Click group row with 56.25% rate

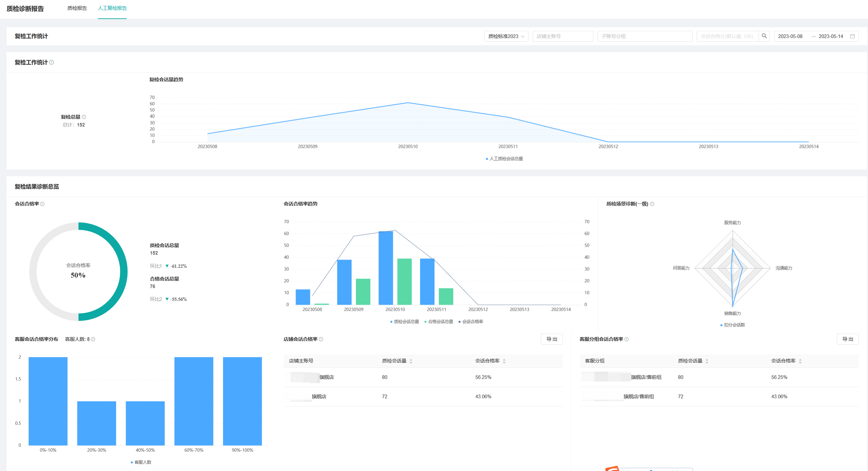click(x=719, y=377)
